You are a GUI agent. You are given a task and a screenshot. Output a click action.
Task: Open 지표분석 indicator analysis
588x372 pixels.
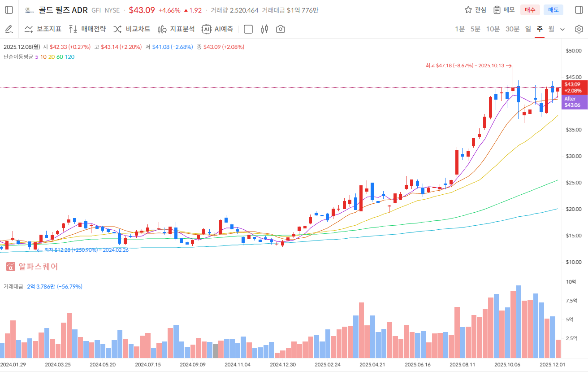[x=176, y=29]
